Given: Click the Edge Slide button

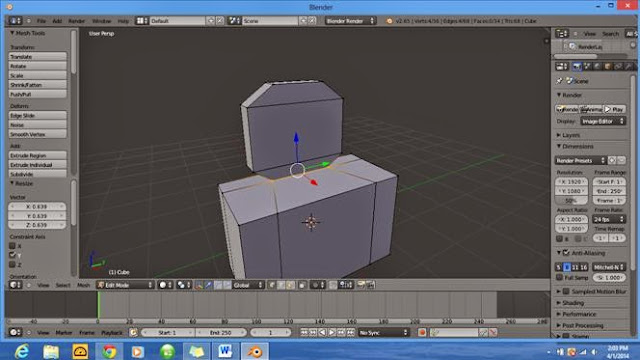Looking at the screenshot, I should click(x=38, y=115).
